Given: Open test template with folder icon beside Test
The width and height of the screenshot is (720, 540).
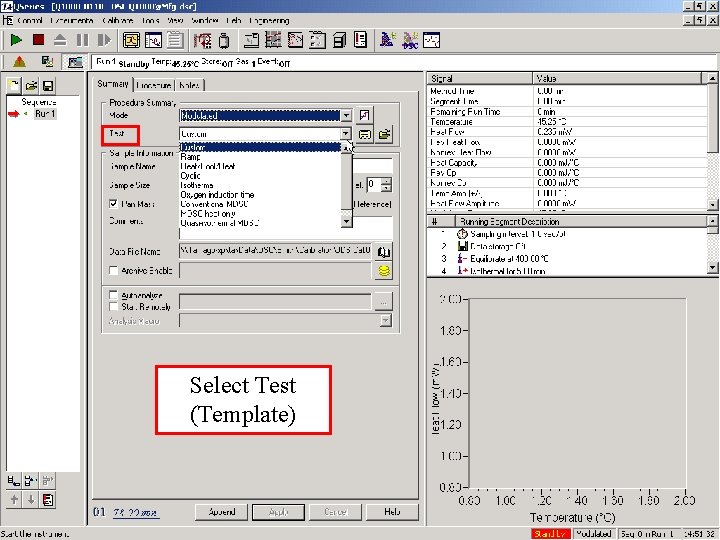Looking at the screenshot, I should click(x=384, y=135).
